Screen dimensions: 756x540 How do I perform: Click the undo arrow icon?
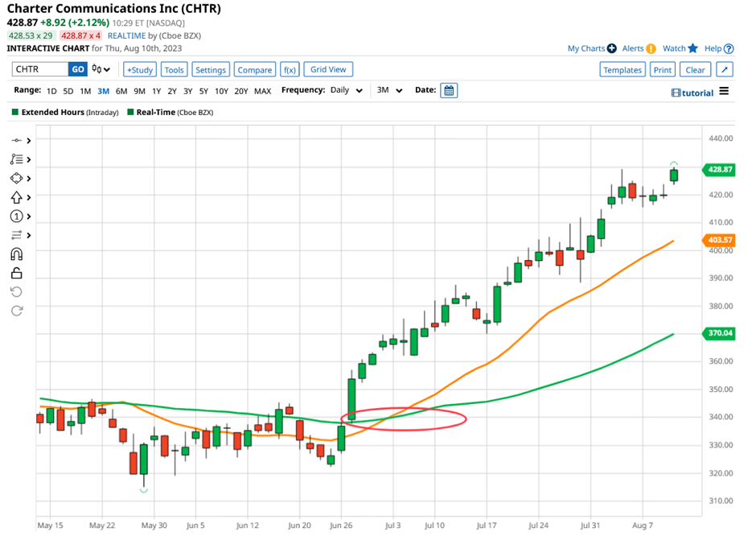16,291
